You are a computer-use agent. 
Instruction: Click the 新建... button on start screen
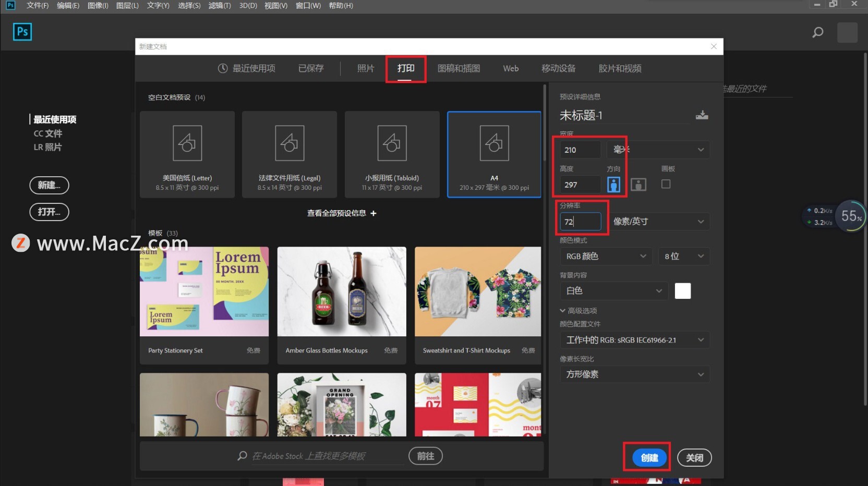(49, 185)
